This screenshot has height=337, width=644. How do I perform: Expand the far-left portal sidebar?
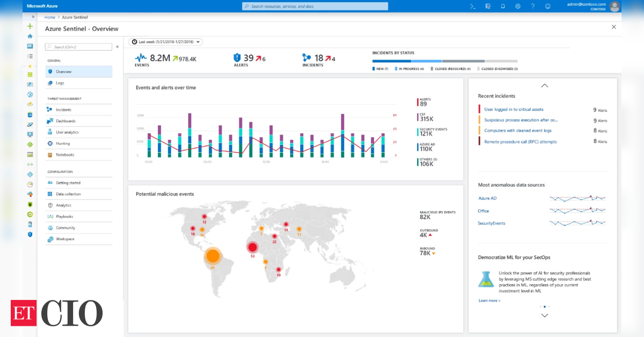coord(33,17)
